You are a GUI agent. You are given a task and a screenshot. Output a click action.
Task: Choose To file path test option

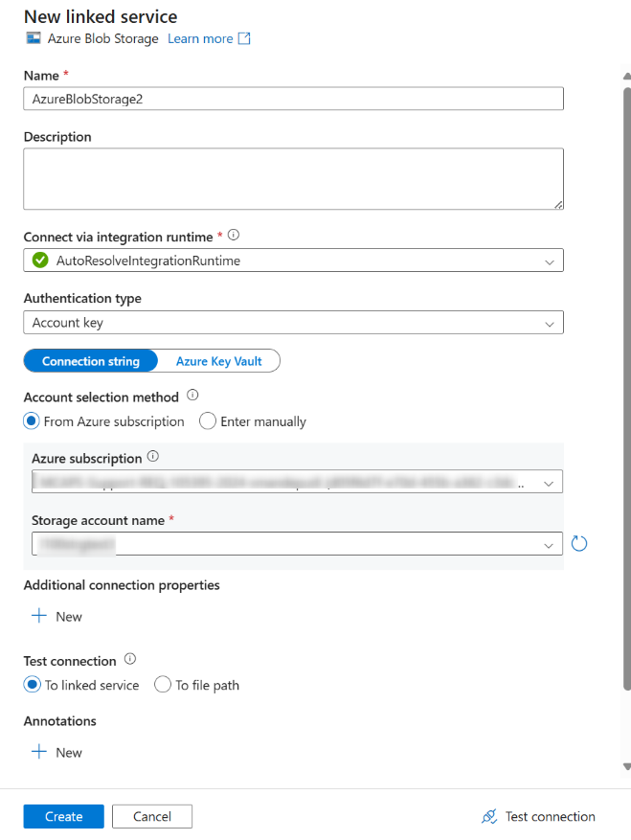tap(163, 685)
